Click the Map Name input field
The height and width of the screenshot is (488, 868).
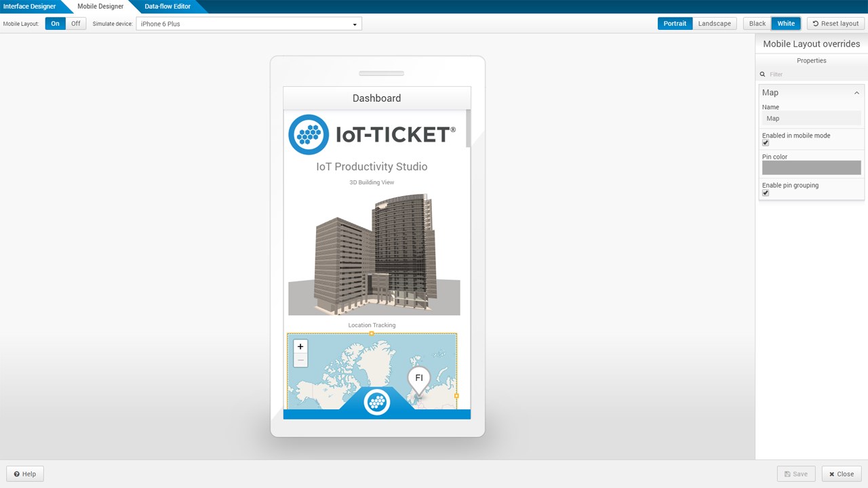pyautogui.click(x=812, y=119)
